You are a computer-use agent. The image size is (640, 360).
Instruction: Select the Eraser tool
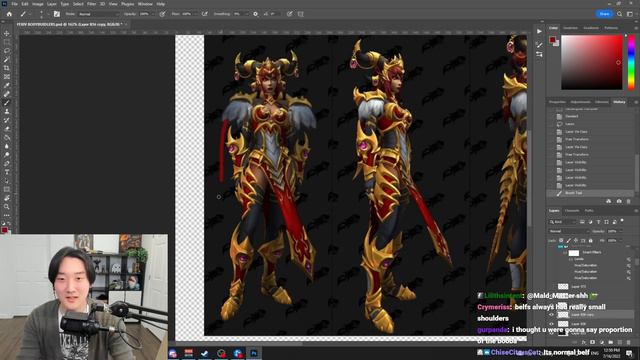tap(7, 129)
